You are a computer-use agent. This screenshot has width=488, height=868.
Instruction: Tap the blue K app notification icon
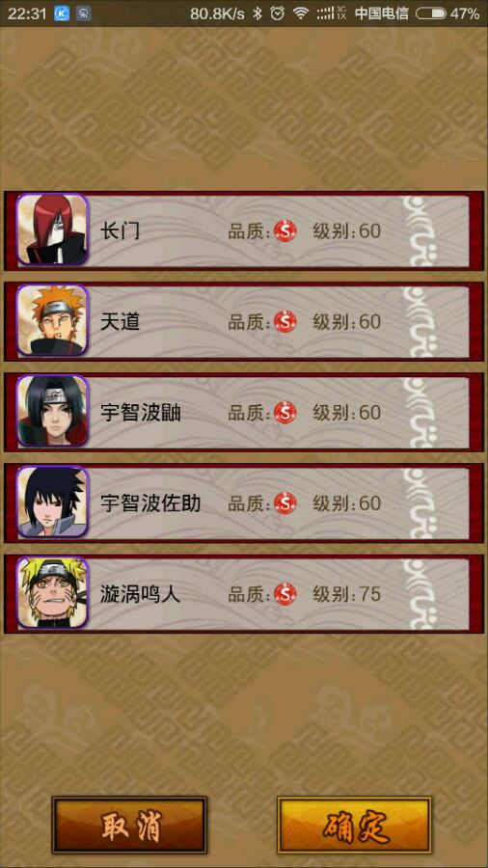(62, 14)
